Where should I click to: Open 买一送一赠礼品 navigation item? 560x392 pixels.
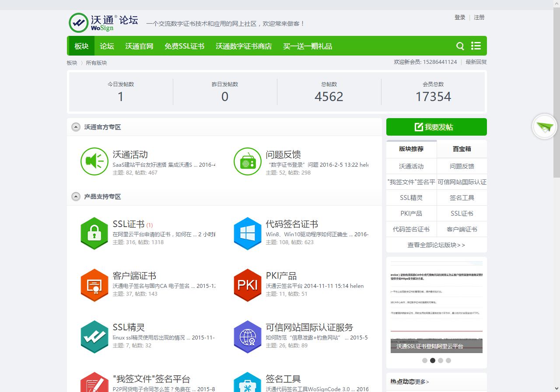(x=308, y=46)
